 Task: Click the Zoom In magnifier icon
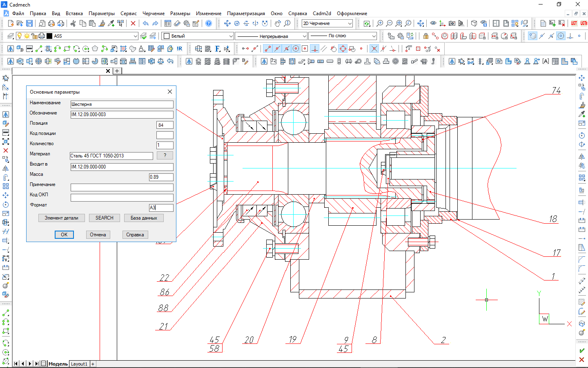380,23
